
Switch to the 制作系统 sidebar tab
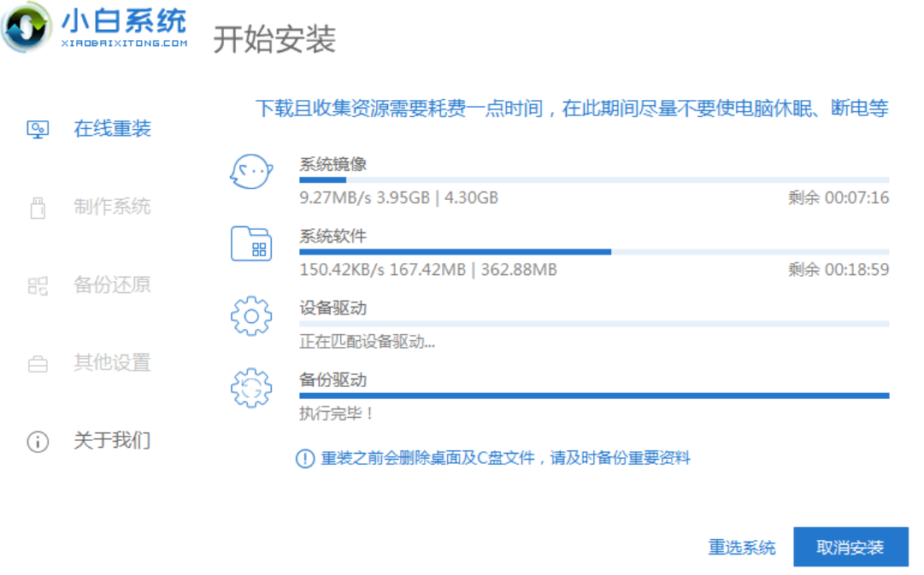click(112, 207)
